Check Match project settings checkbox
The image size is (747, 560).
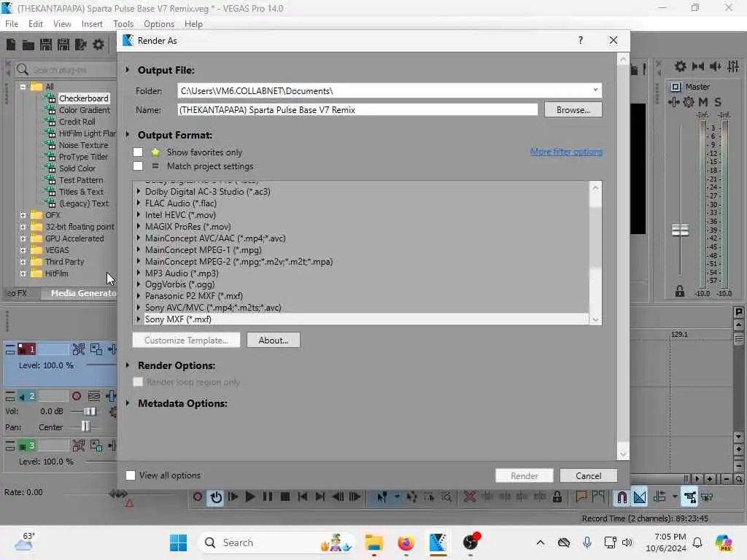(x=138, y=166)
